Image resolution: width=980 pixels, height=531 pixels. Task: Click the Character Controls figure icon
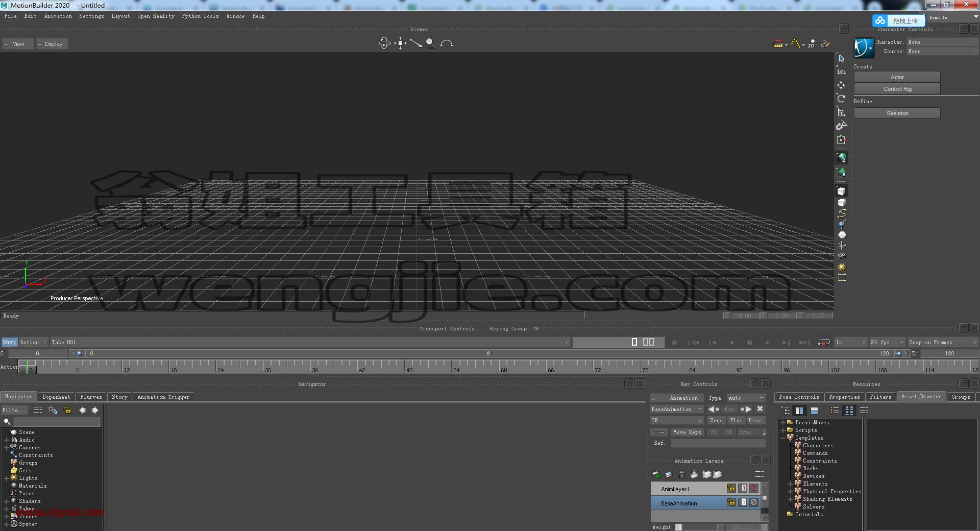pos(864,48)
